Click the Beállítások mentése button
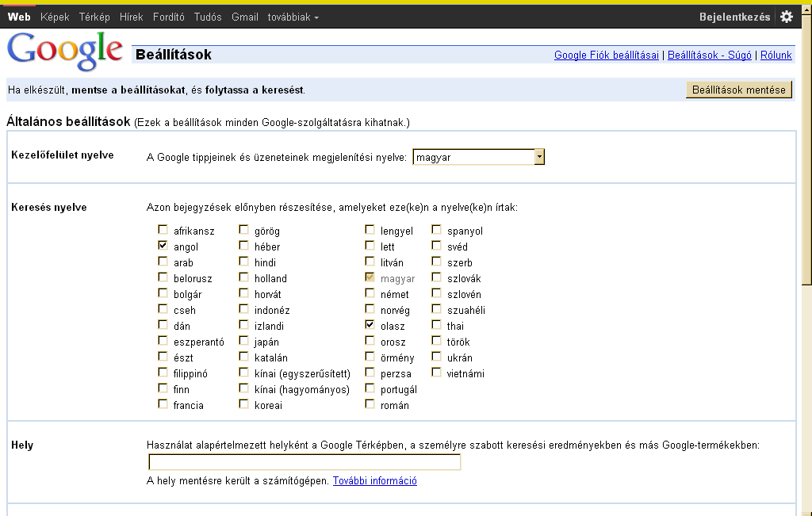This screenshot has height=516, width=812. (739, 90)
